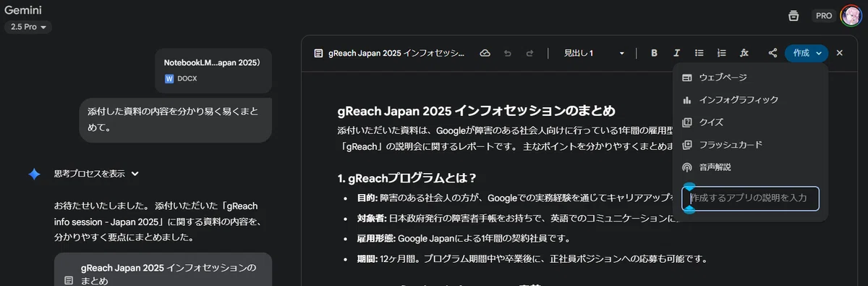Click the PRO plan badge
The image size is (868, 286).
point(823,15)
